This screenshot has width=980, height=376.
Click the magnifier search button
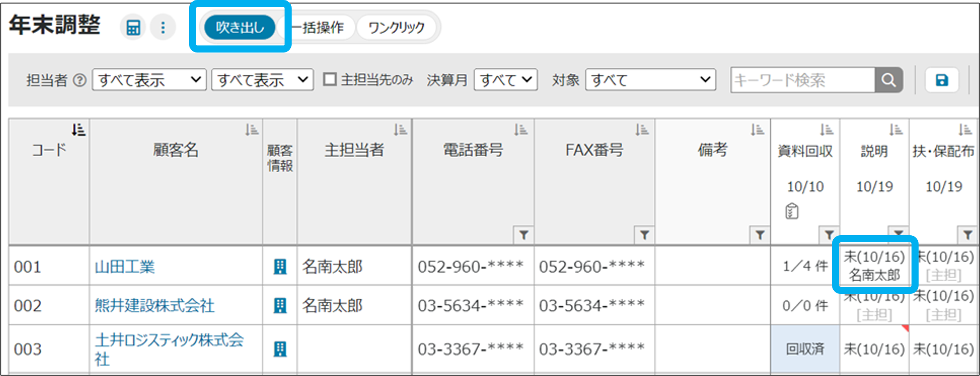[x=888, y=80]
